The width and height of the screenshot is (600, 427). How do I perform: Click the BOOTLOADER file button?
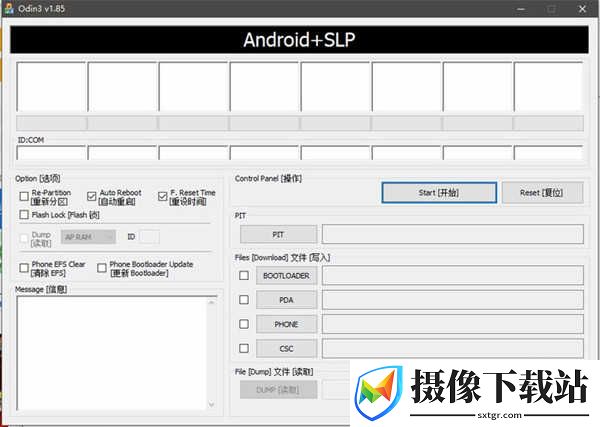pyautogui.click(x=287, y=275)
